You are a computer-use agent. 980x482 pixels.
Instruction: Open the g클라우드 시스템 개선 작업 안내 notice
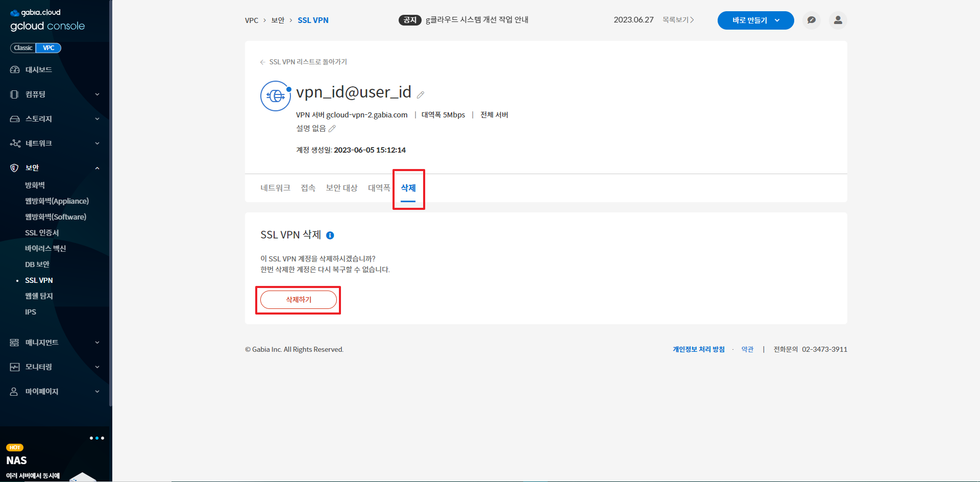[477, 20]
